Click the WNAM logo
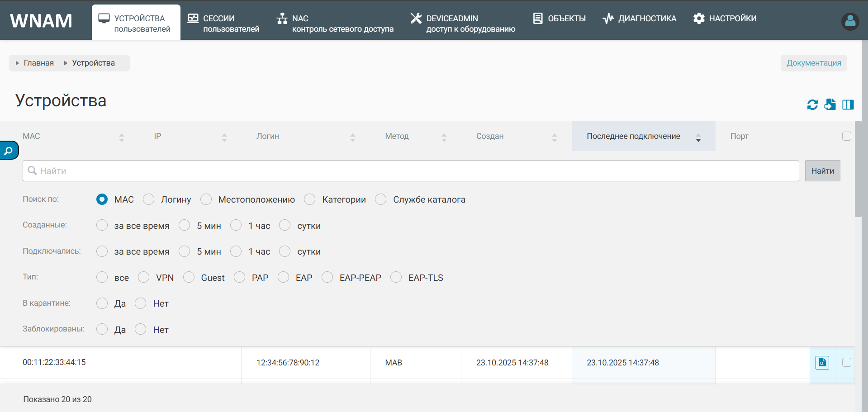868x412 pixels. [41, 21]
